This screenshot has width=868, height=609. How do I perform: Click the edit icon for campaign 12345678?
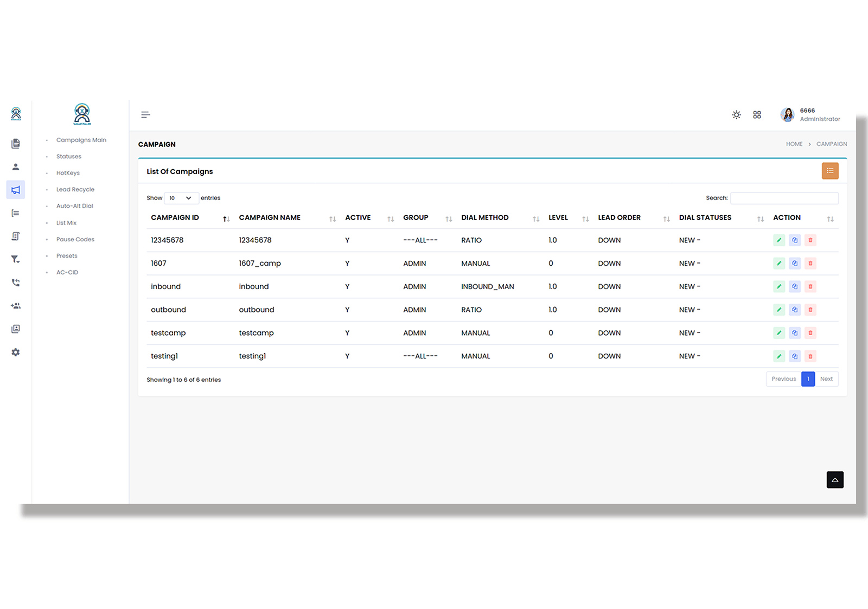click(x=779, y=240)
